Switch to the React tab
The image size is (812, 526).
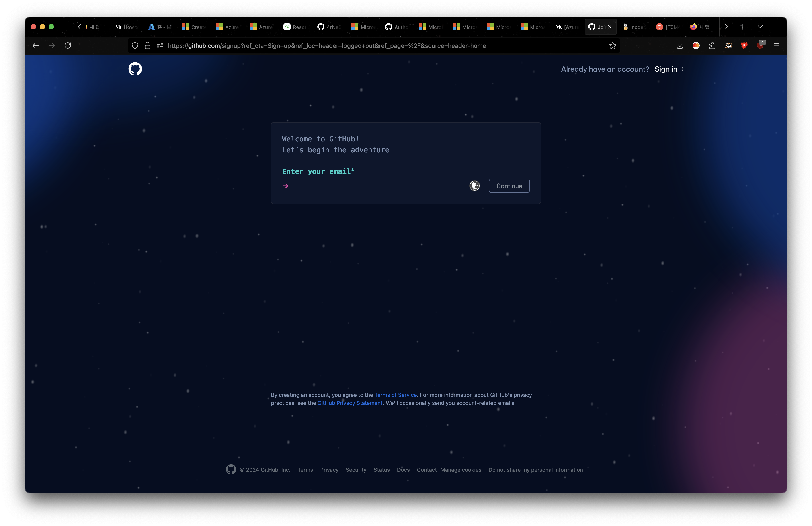click(295, 27)
